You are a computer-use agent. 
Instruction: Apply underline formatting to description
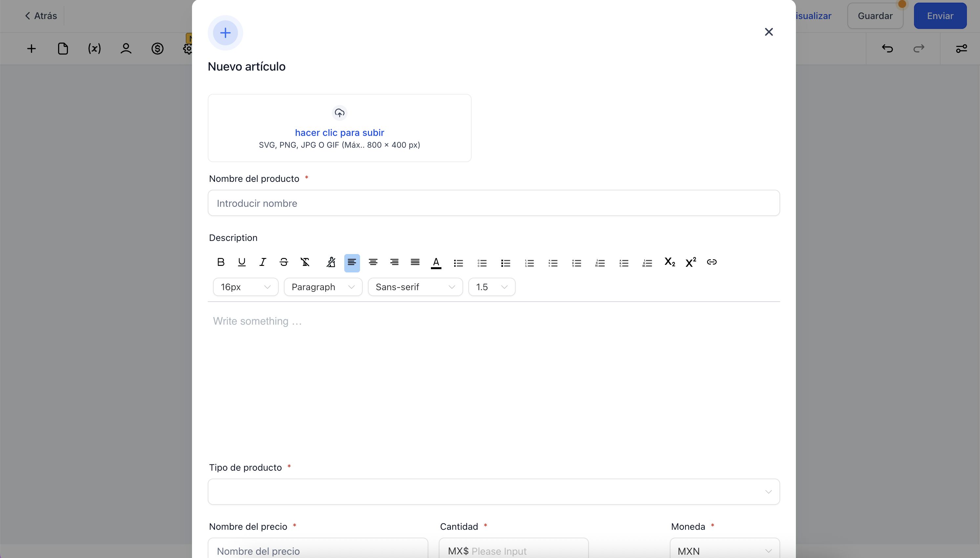coord(242,262)
